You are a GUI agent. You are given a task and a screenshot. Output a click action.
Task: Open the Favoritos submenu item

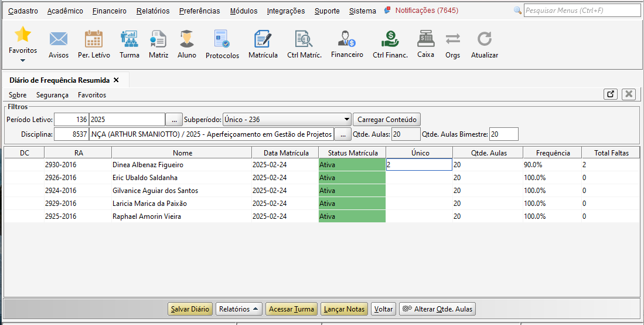pyautogui.click(x=92, y=95)
